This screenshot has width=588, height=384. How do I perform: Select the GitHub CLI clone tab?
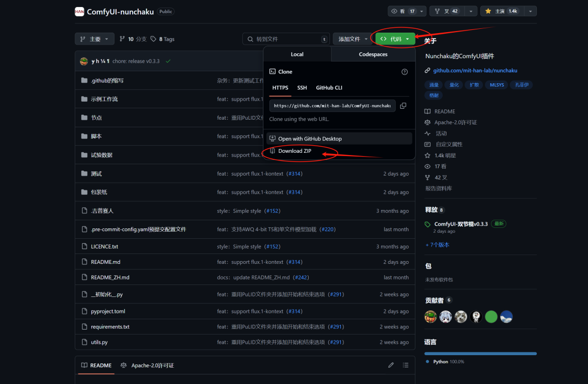[329, 88]
